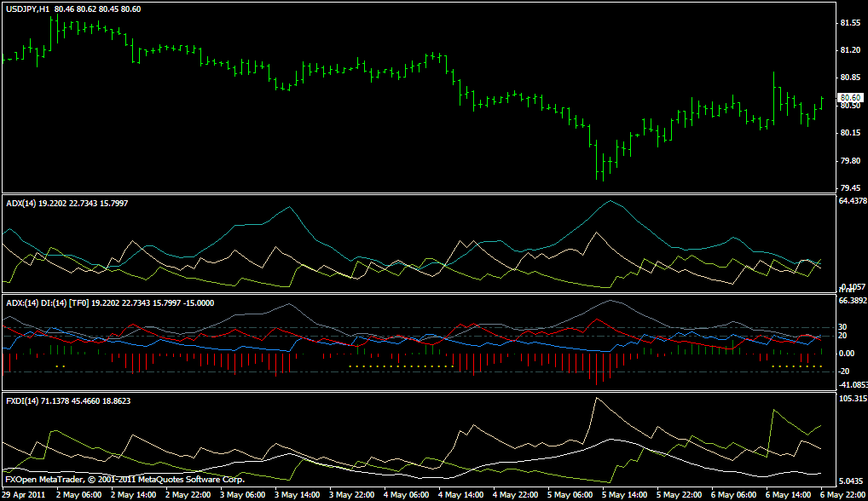Click the 30 level label on the DI scale
868x501 pixels.
(844, 327)
